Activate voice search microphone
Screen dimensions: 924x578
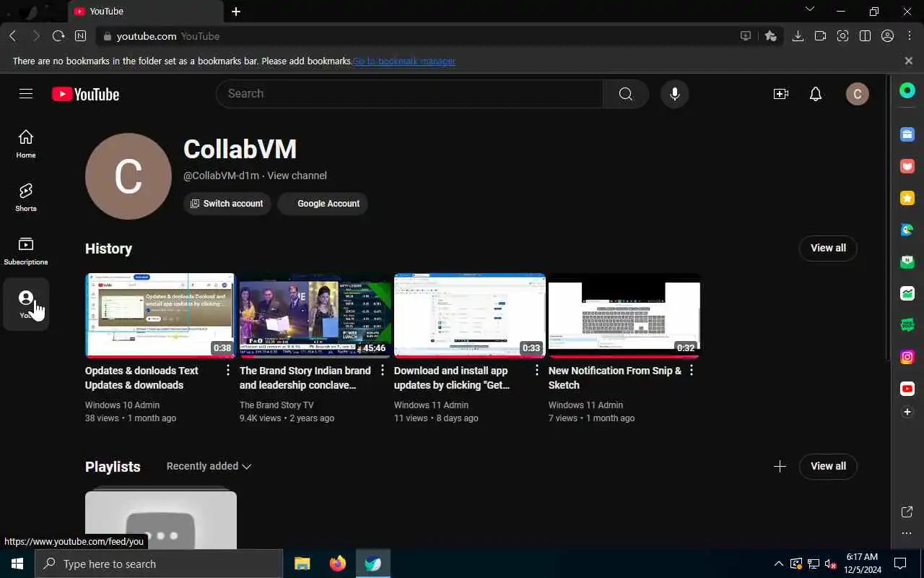pyautogui.click(x=675, y=94)
